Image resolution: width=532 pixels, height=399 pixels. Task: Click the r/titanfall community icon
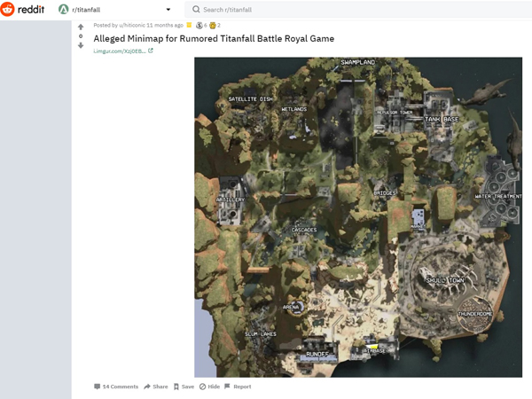(x=64, y=10)
